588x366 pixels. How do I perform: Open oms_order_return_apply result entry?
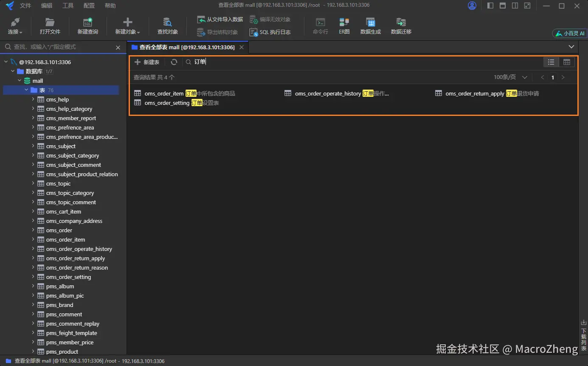point(487,93)
